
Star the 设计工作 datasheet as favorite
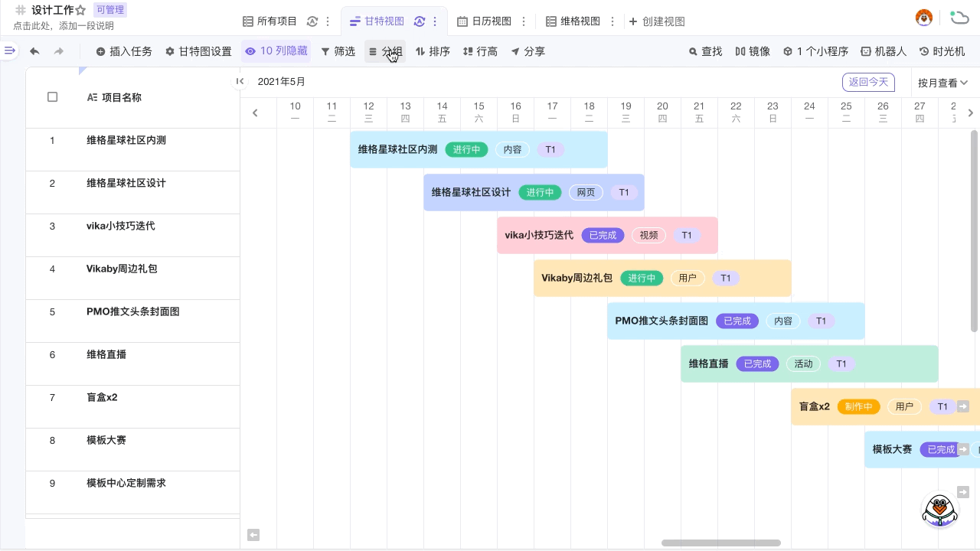[80, 11]
